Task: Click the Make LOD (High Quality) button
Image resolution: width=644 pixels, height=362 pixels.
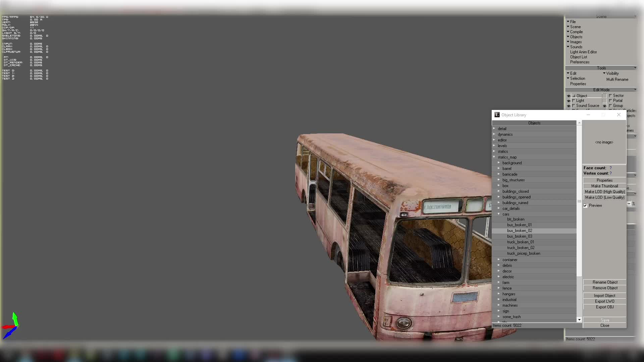Action: (604, 191)
